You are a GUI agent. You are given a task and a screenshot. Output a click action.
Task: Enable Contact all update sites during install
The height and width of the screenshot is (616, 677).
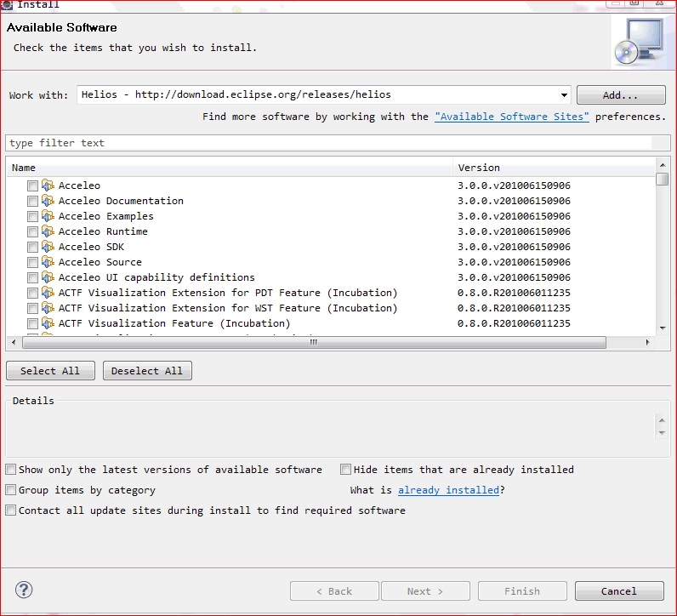[x=11, y=510]
